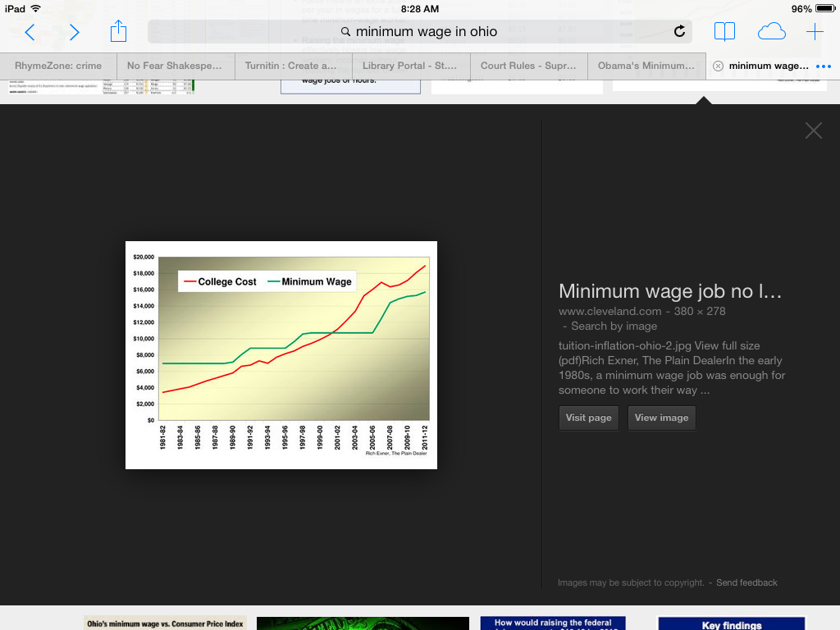Tap the Safari forward arrow
Image resolution: width=840 pixels, height=630 pixels.
(75, 32)
